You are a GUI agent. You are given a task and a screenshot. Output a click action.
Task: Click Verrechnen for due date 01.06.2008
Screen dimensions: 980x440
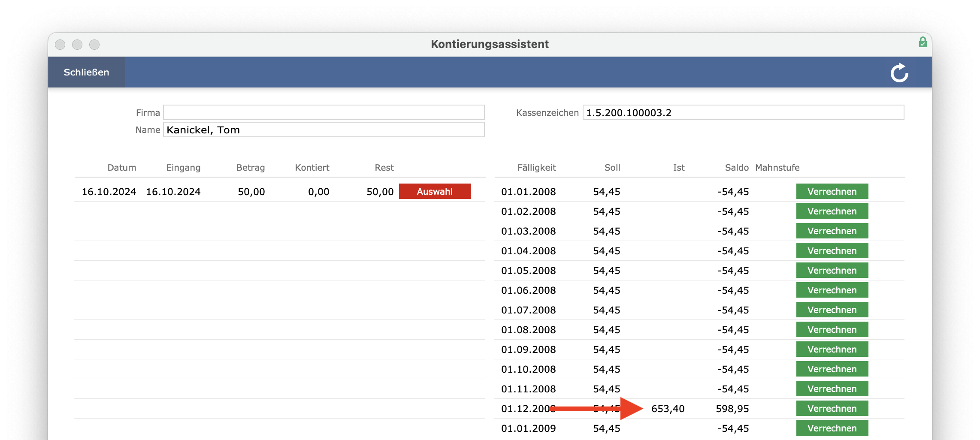pyautogui.click(x=832, y=290)
